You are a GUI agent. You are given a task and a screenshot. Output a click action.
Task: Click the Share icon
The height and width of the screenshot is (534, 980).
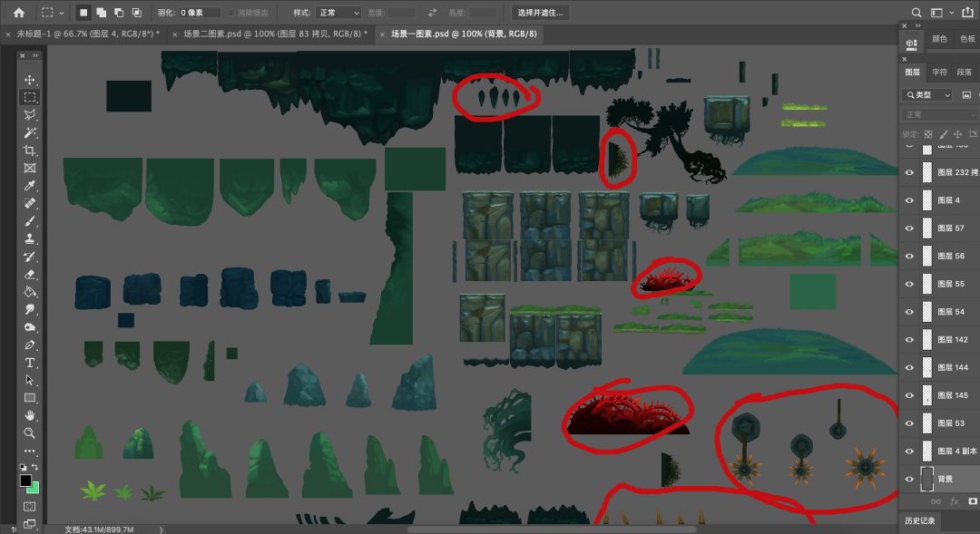[967, 12]
